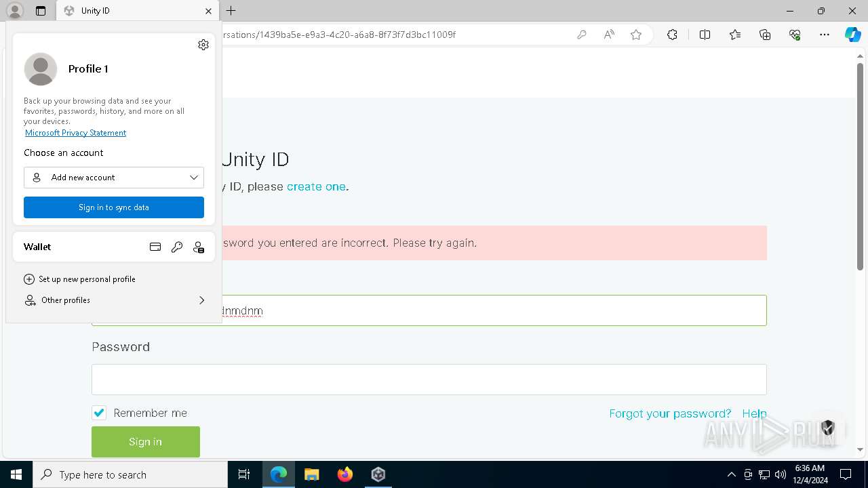Image resolution: width=868 pixels, height=488 pixels.
Task: Open File Explorer on taskbar
Action: [x=312, y=474]
